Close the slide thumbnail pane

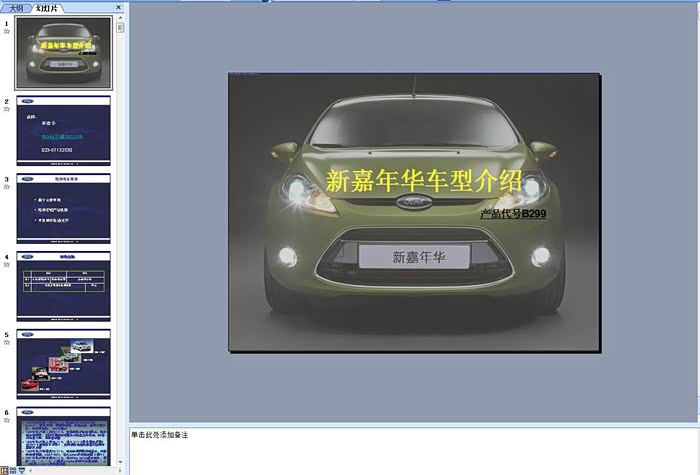[x=119, y=8]
